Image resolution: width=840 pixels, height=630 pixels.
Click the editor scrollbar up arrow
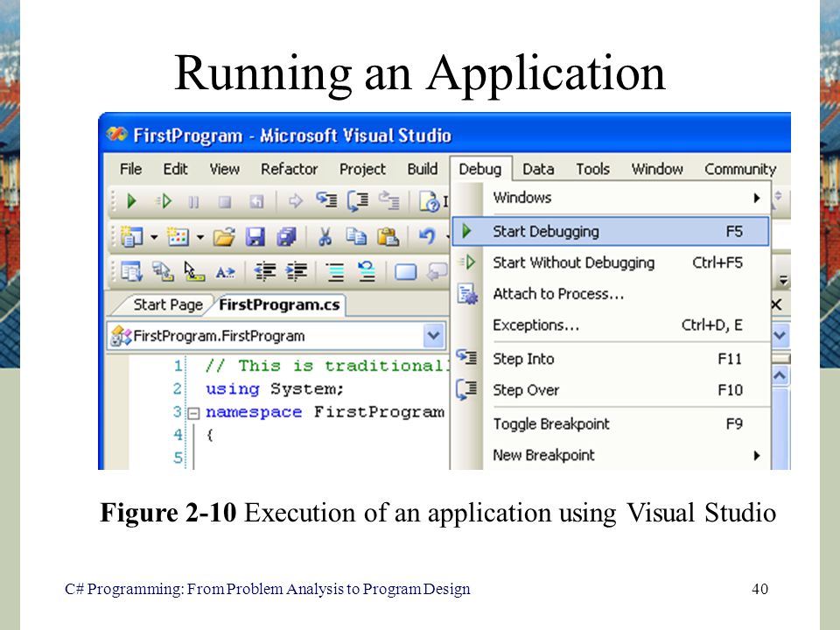[x=780, y=375]
